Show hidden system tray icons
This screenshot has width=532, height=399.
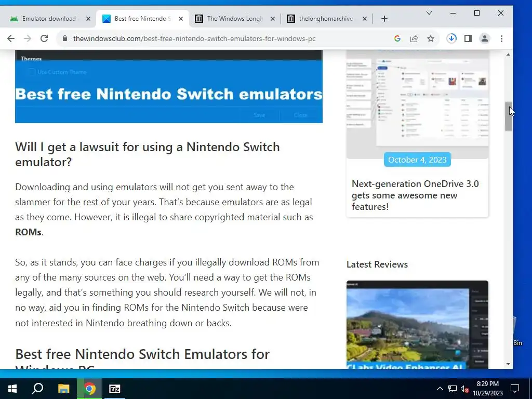440,389
